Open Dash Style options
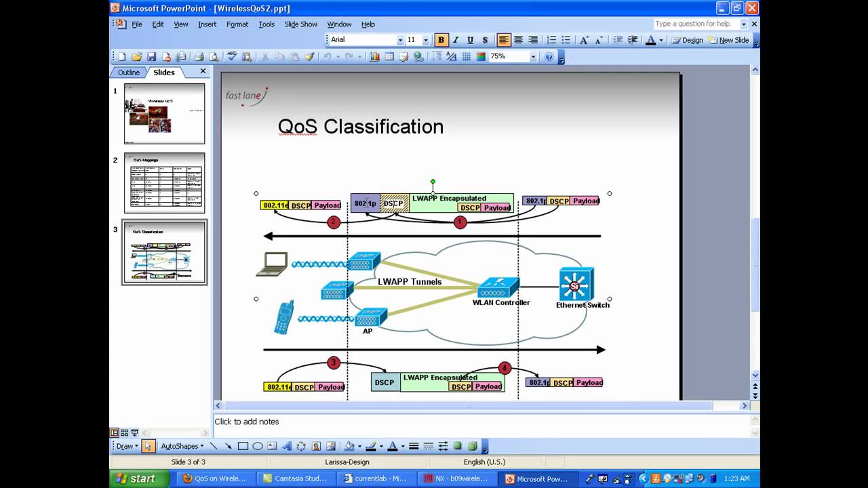 tap(429, 446)
